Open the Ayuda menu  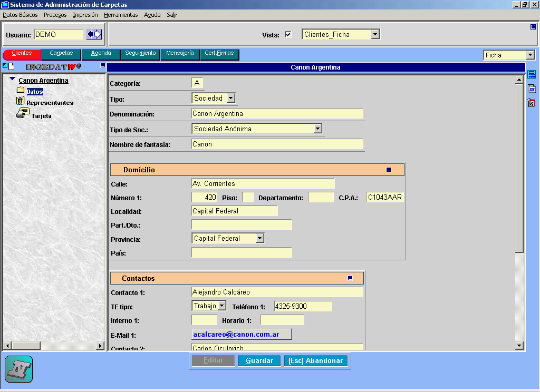(x=152, y=15)
